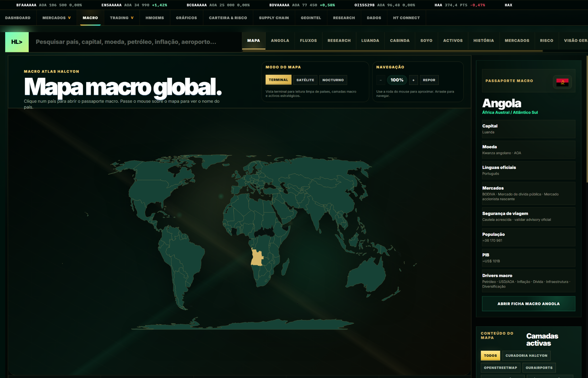The height and width of the screenshot is (378, 588).
Task: Click BCGAAAAA ticker quote
Action: (218, 5)
